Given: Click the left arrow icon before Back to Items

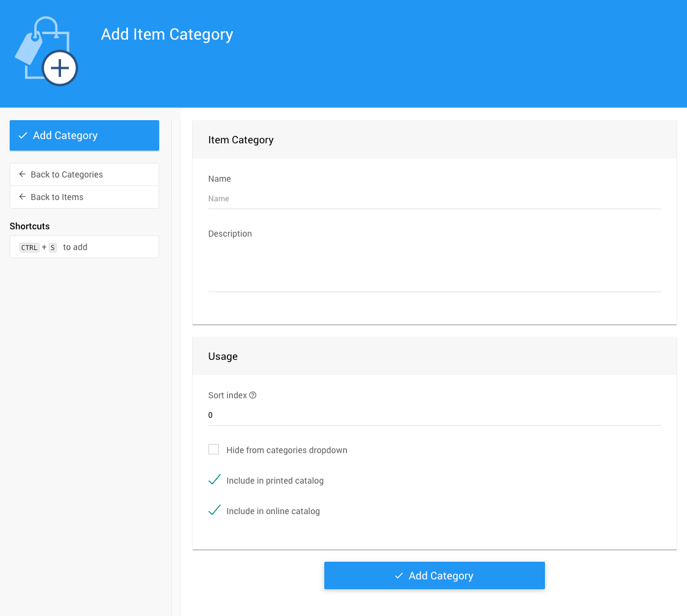Looking at the screenshot, I should coord(23,197).
